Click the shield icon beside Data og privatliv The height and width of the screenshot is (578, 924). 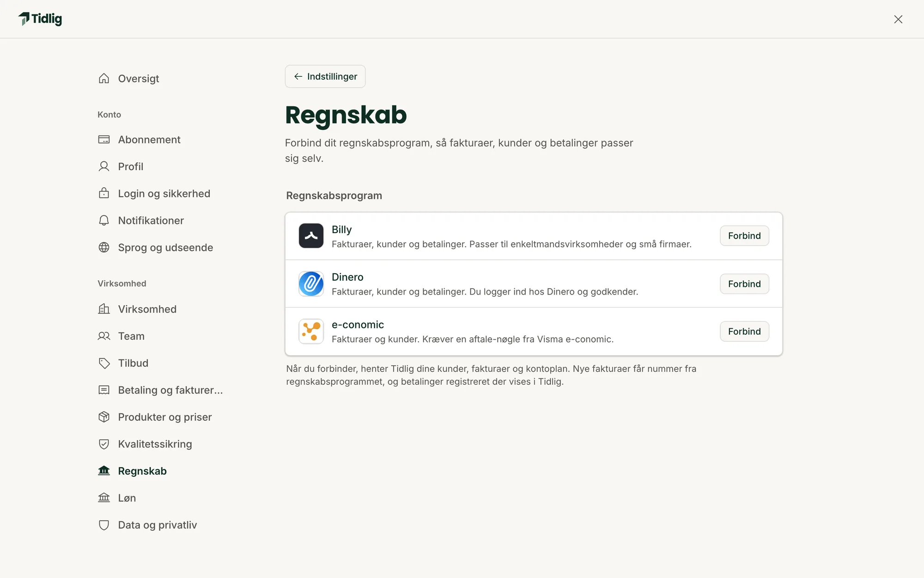tap(104, 525)
